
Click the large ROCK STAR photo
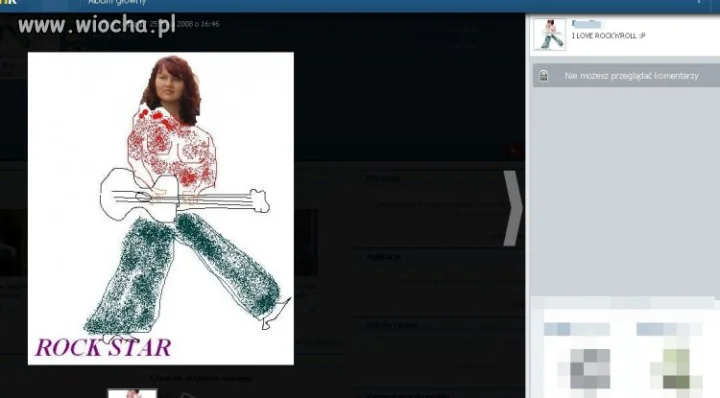coord(161,208)
